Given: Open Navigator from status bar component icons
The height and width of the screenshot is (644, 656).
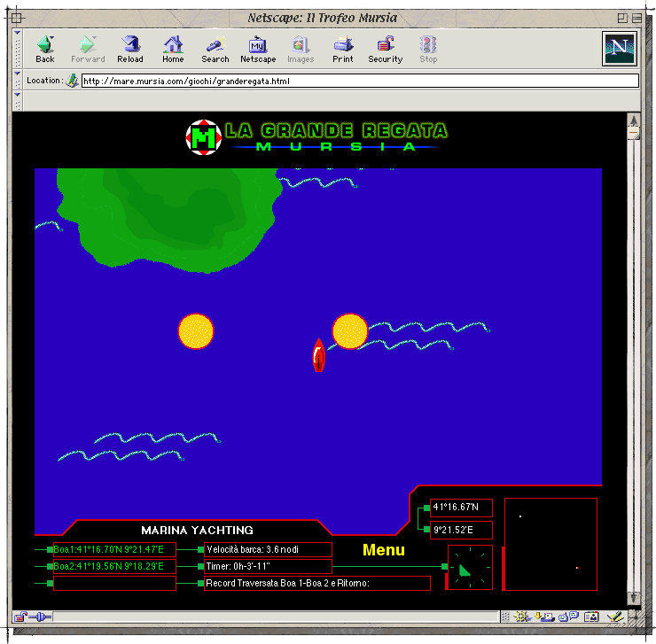Looking at the screenshot, I should 522,616.
